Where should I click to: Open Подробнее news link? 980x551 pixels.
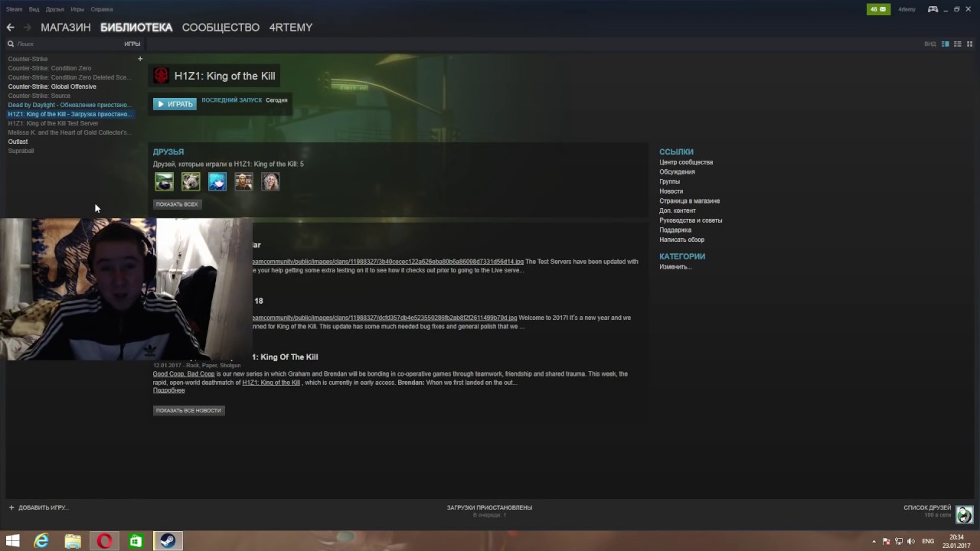[168, 390]
